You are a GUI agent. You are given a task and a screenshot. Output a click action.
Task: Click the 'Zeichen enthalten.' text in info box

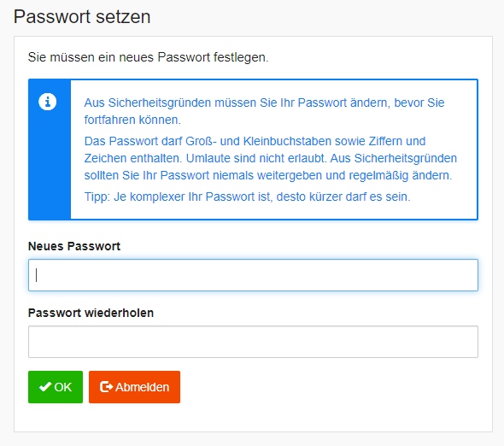[133, 158]
